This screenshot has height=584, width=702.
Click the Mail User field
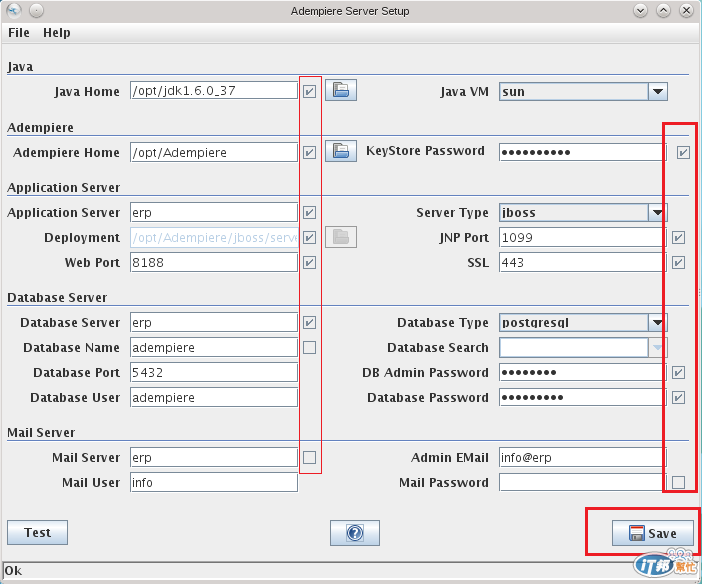point(214,482)
